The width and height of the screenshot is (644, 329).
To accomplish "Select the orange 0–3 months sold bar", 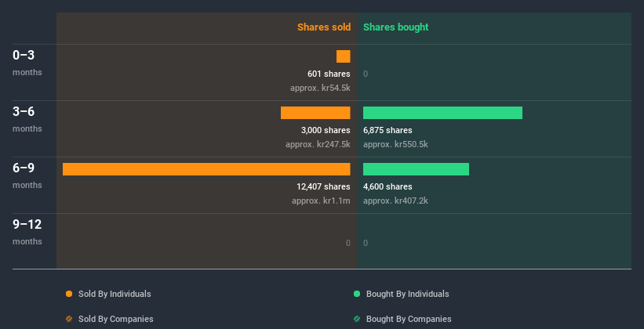I will coord(344,56).
